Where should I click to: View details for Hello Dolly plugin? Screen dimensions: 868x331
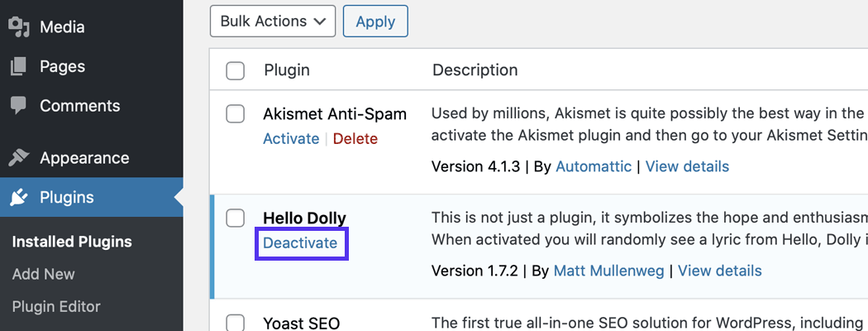[719, 271]
